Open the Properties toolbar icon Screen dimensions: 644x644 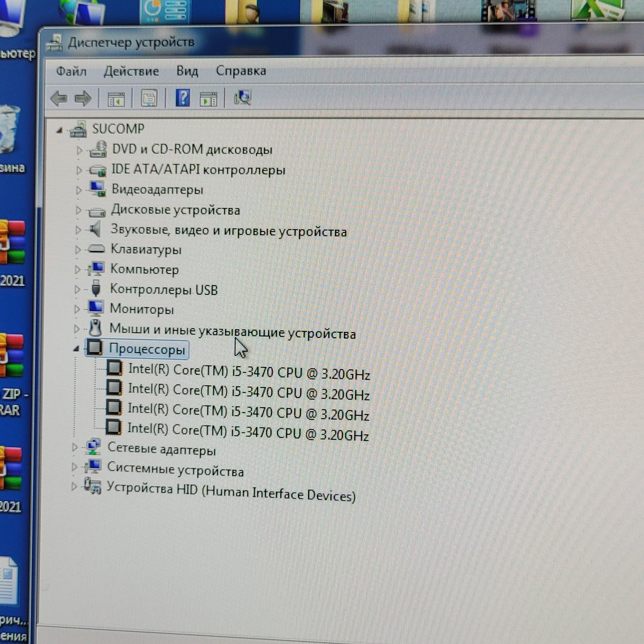149,98
